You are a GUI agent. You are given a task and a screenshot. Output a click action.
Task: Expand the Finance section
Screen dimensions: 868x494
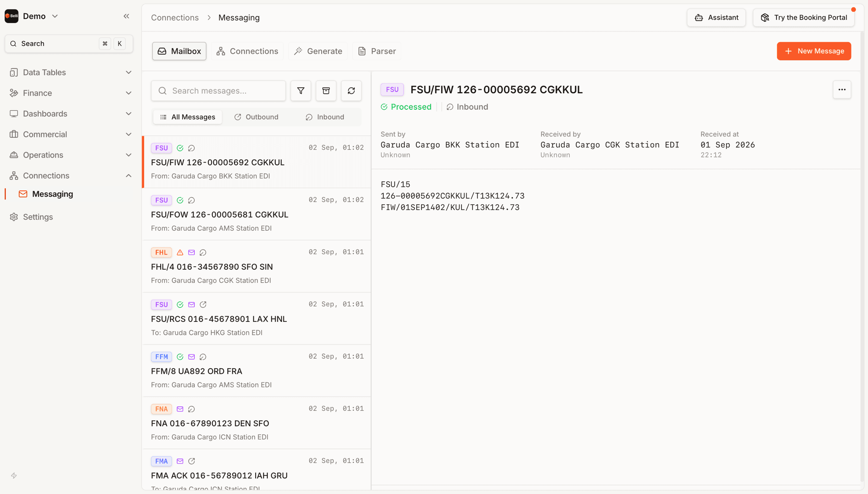coord(71,93)
